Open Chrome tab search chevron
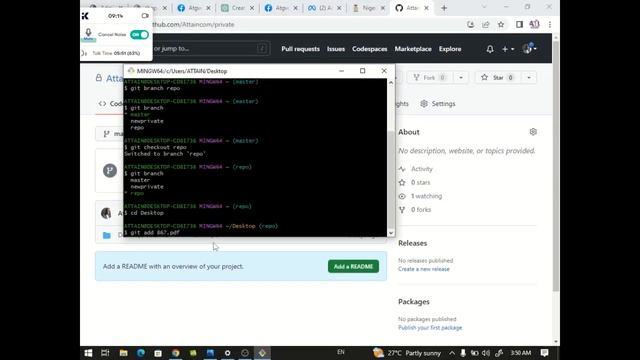The width and height of the screenshot is (640, 360). point(484,7)
